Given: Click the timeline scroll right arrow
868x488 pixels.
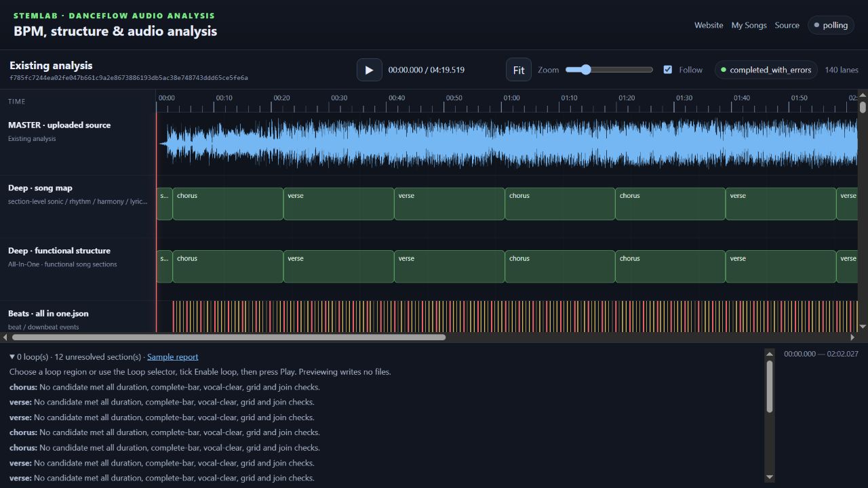Looking at the screenshot, I should click(x=852, y=337).
